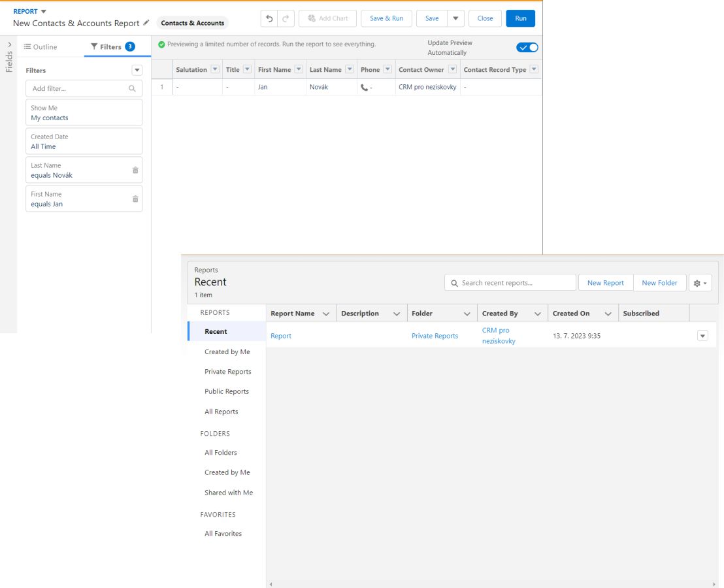Screen dimensions: 724x588
Task: Select Private Reports in sidebar
Action: (x=227, y=372)
